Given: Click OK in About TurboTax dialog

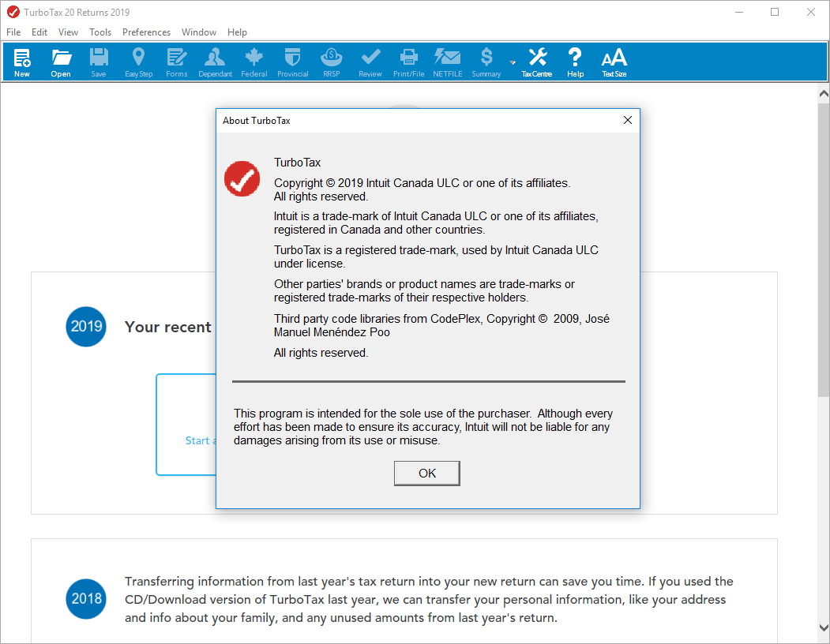Looking at the screenshot, I should click(427, 473).
